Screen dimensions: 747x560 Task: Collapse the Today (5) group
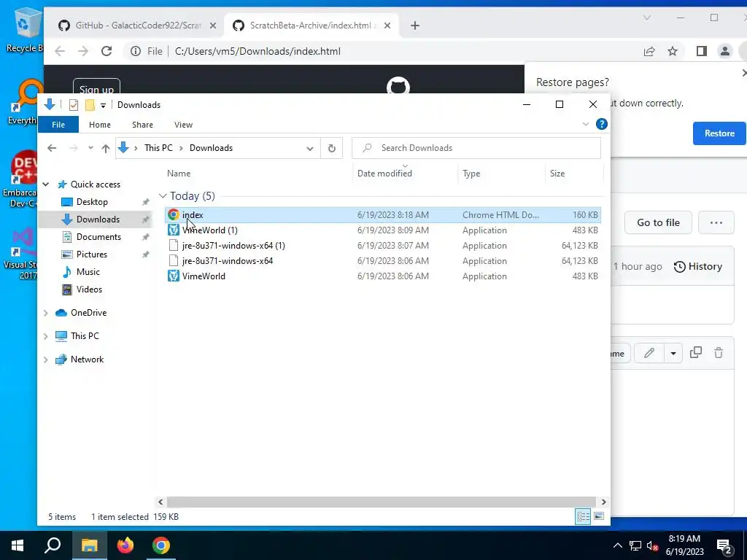click(x=163, y=195)
